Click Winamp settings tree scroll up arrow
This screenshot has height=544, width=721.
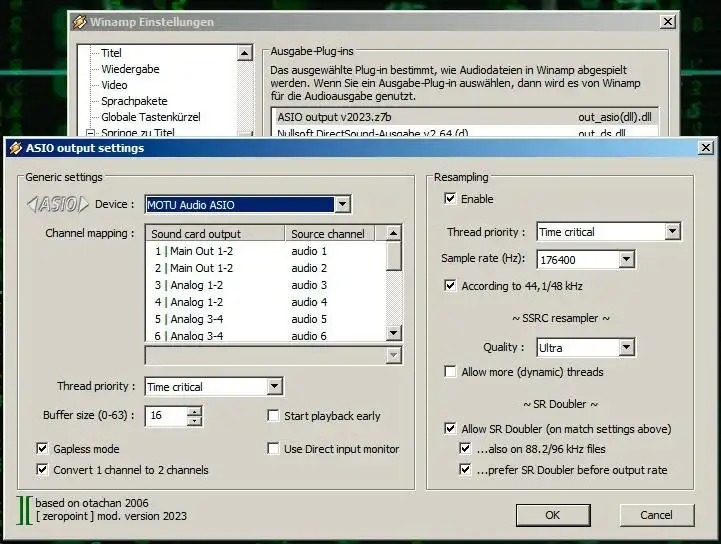pyautogui.click(x=245, y=53)
